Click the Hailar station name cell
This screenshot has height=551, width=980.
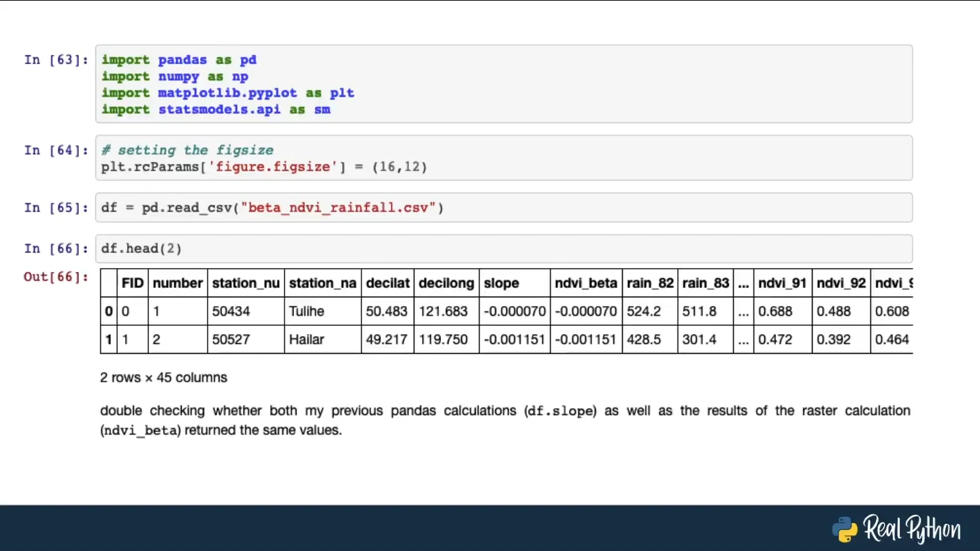click(306, 339)
